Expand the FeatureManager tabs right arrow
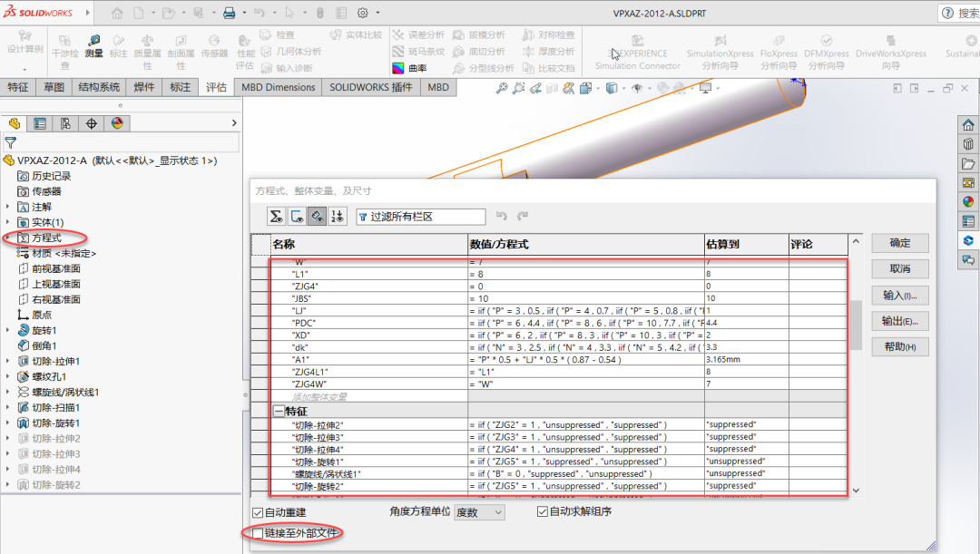 (x=234, y=123)
